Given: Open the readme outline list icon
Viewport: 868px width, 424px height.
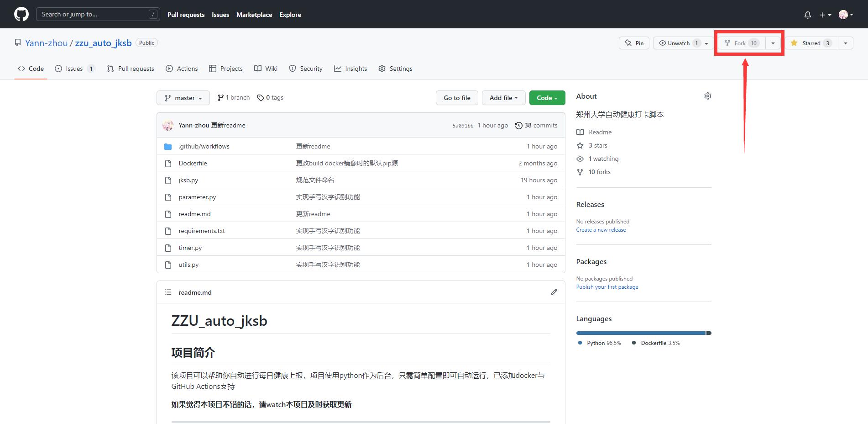Looking at the screenshot, I should [168, 292].
